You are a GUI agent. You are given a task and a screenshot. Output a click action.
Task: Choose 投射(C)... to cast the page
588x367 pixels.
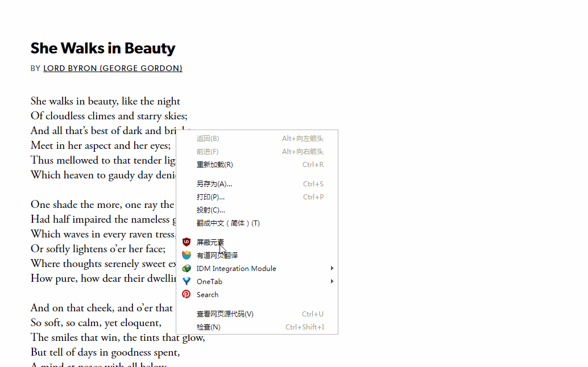[x=210, y=210]
